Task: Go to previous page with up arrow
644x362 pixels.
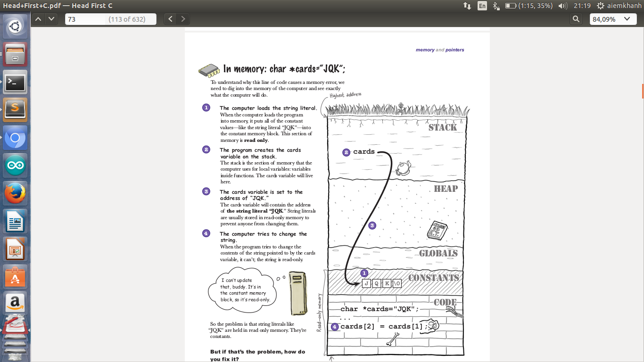Action: tap(39, 19)
